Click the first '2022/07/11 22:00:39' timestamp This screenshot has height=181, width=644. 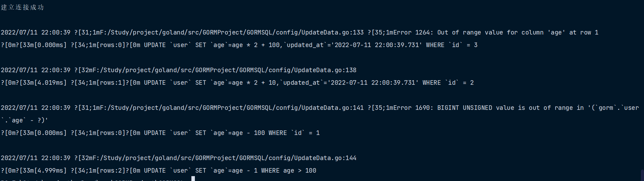point(36,32)
